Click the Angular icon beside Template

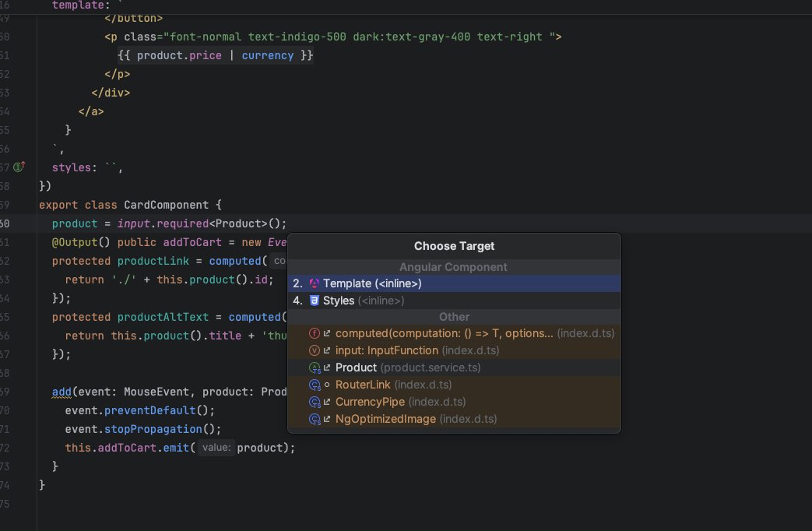314,283
